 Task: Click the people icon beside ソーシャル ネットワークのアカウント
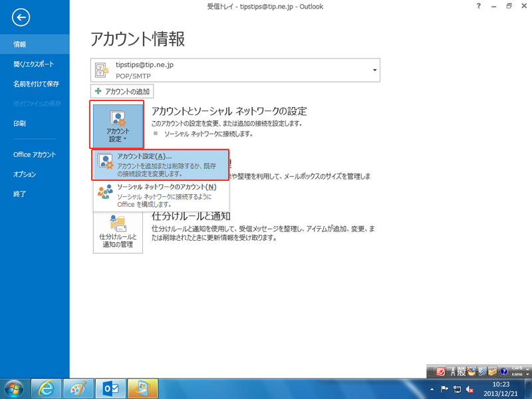tap(105, 192)
